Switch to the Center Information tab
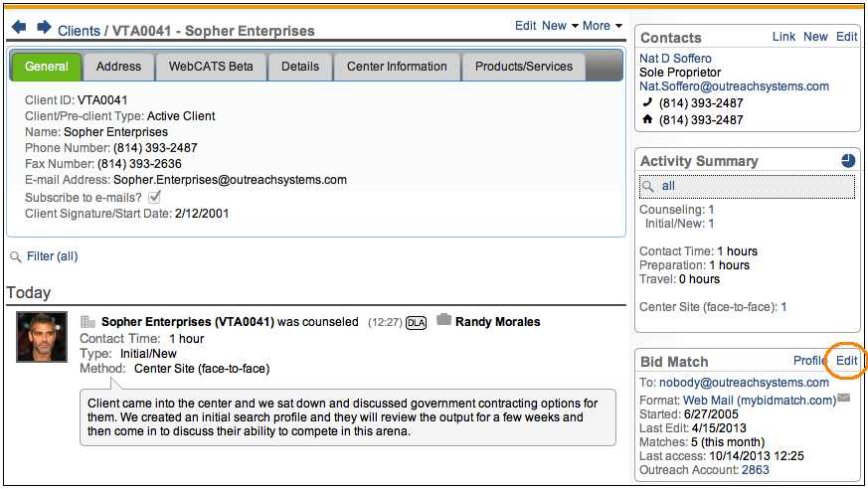The width and height of the screenshot is (868, 489). pos(397,67)
